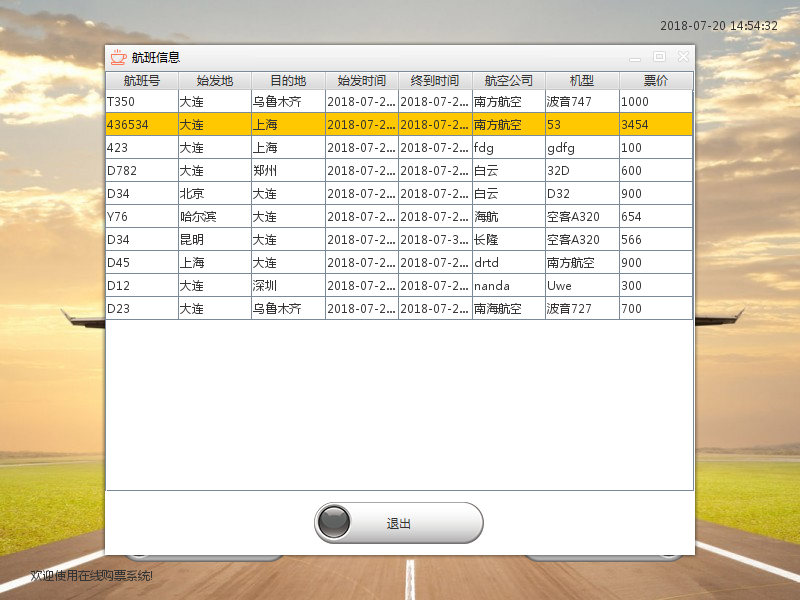Click aircraft type cell 波音727
Viewport: 800px width, 600px height.
point(582,308)
